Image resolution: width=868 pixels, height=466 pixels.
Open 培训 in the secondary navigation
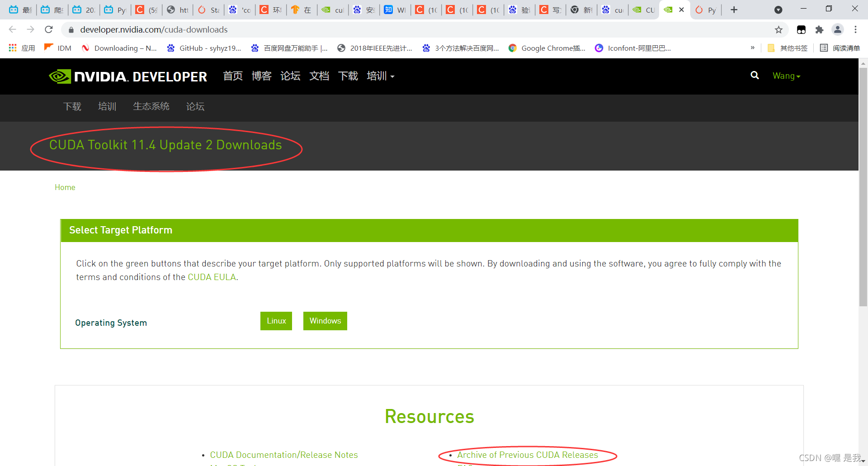tap(107, 106)
